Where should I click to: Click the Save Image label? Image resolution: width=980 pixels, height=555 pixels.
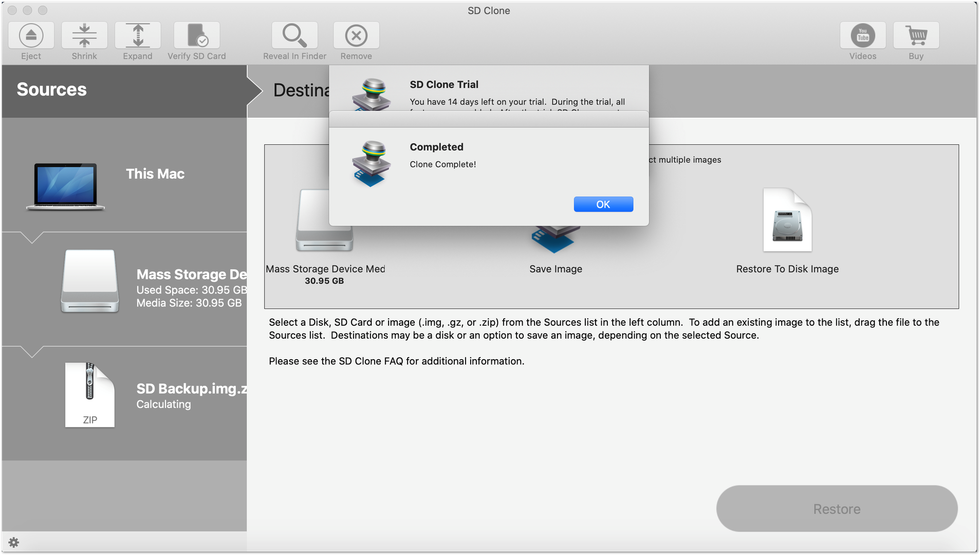pos(556,269)
